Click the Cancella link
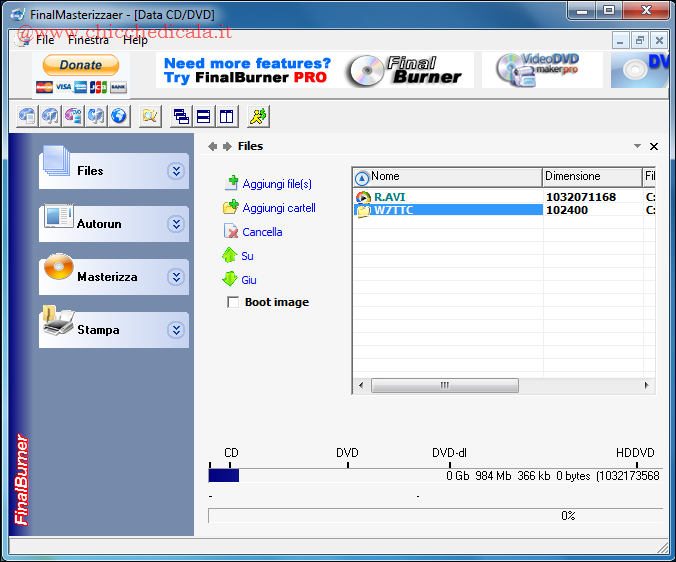 [262, 232]
